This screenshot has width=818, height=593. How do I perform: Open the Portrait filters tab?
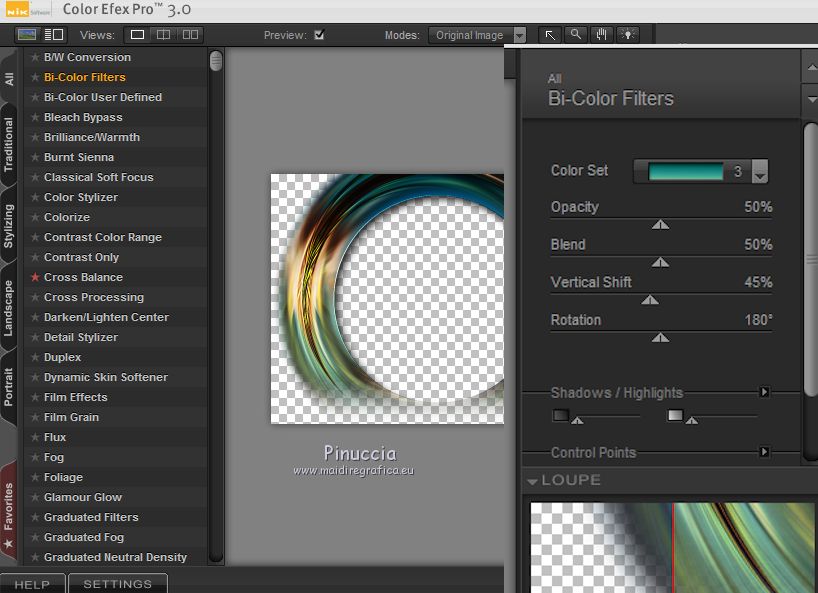(x=9, y=386)
